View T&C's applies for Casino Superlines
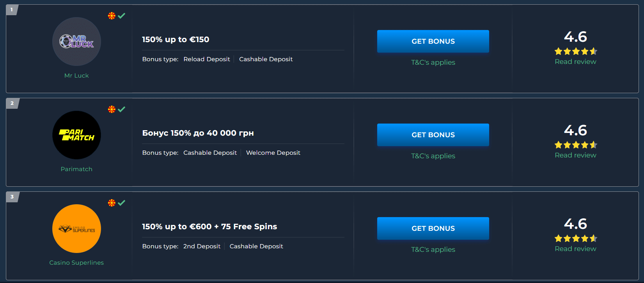The image size is (644, 283). pos(433,249)
